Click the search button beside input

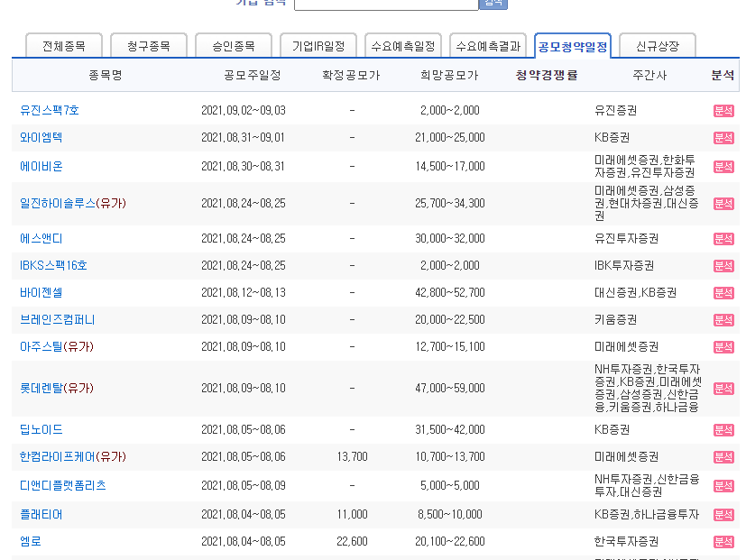click(493, 4)
